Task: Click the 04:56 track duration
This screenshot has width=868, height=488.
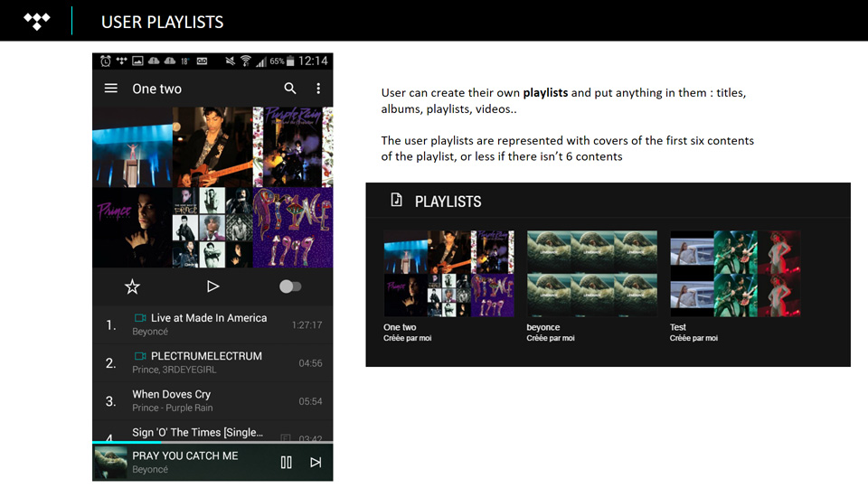Action: (x=310, y=363)
